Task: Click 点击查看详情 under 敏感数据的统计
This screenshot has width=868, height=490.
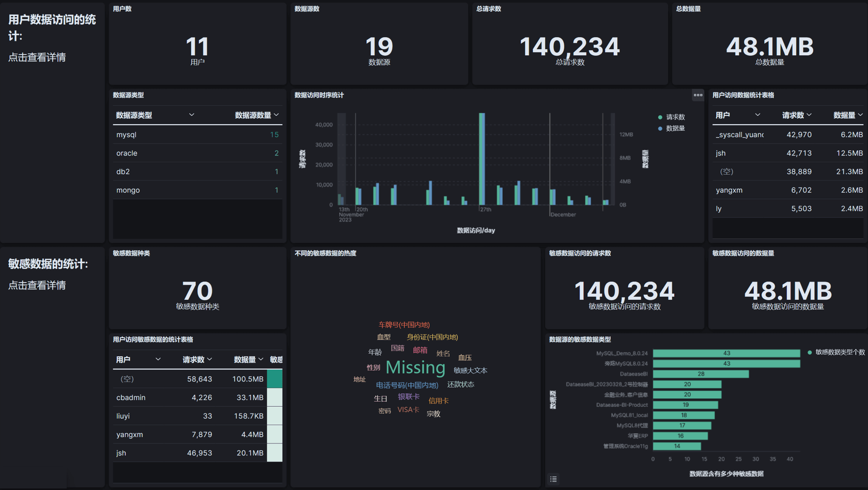Action: point(37,285)
